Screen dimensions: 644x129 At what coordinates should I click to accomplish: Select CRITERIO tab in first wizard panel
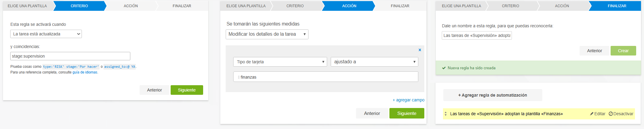(x=79, y=6)
